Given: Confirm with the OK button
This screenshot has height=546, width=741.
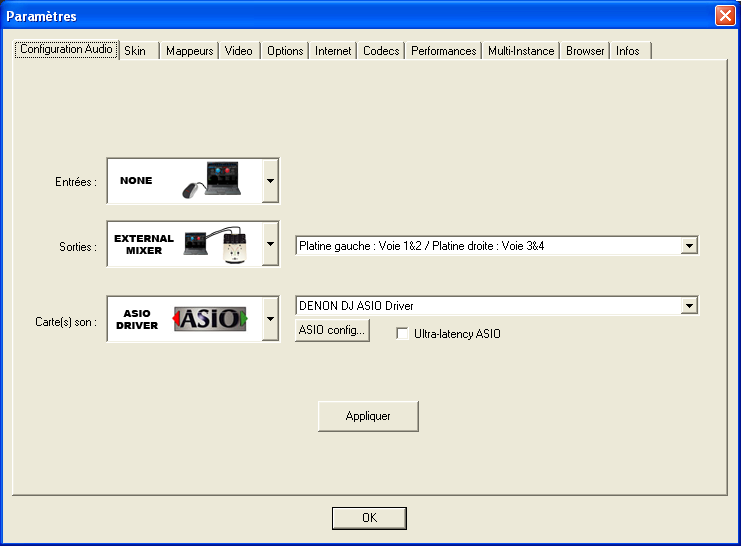Looking at the screenshot, I should coord(369,518).
